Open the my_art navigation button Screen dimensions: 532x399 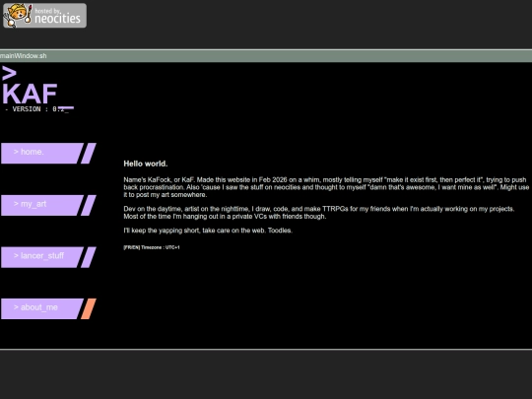pos(42,205)
